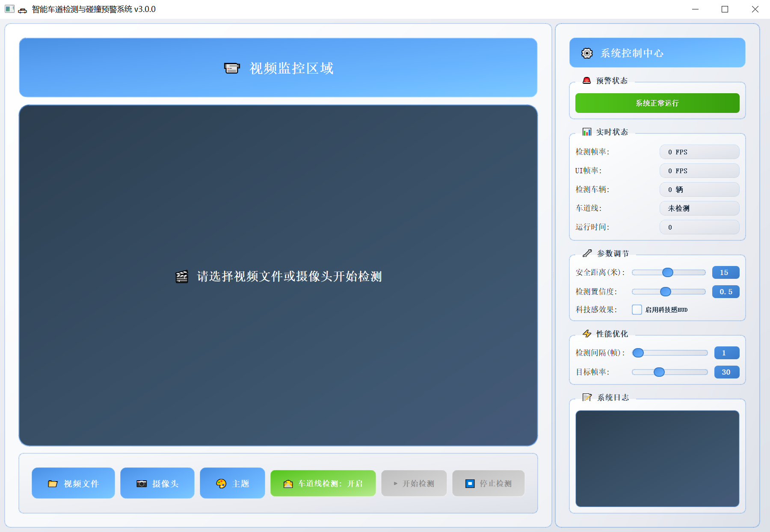Click the safe distance value 15

[x=726, y=272]
